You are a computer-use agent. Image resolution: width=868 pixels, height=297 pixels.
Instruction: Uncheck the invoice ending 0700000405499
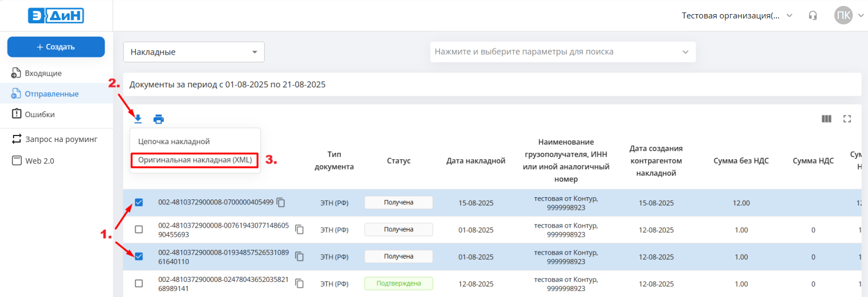pyautogui.click(x=139, y=203)
